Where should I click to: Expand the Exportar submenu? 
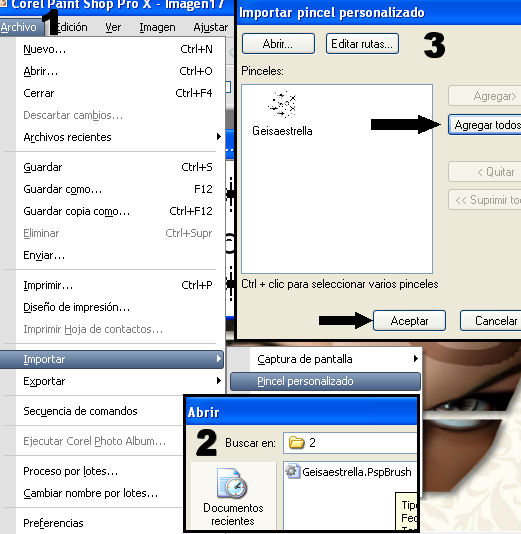pos(118,381)
